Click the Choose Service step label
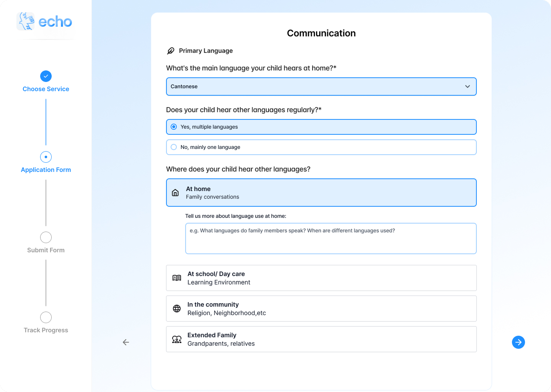 point(46,89)
